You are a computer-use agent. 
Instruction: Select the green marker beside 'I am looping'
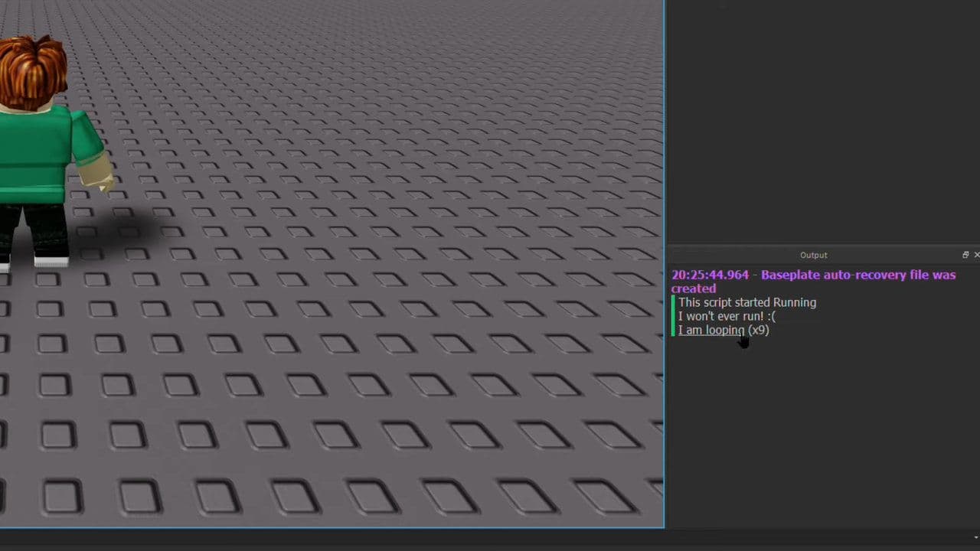click(675, 330)
